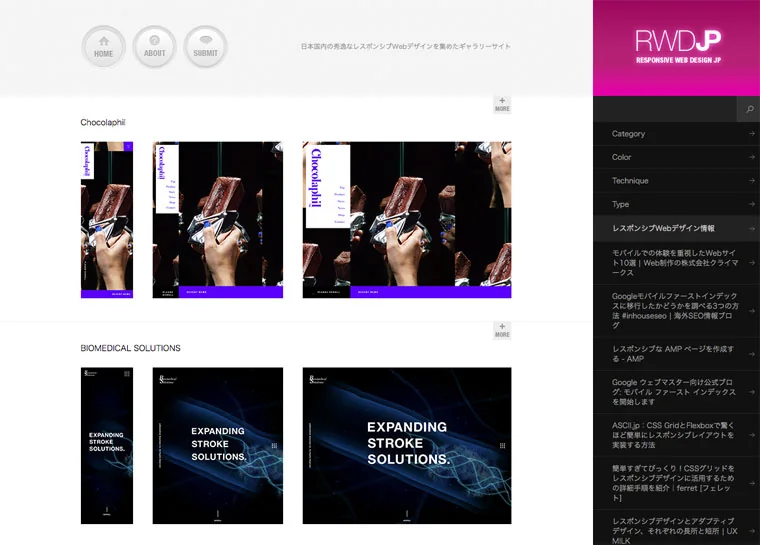This screenshot has height=545, width=760.
Task: Open Biomedical Solutions desktop-width thumbnail
Action: (x=407, y=446)
